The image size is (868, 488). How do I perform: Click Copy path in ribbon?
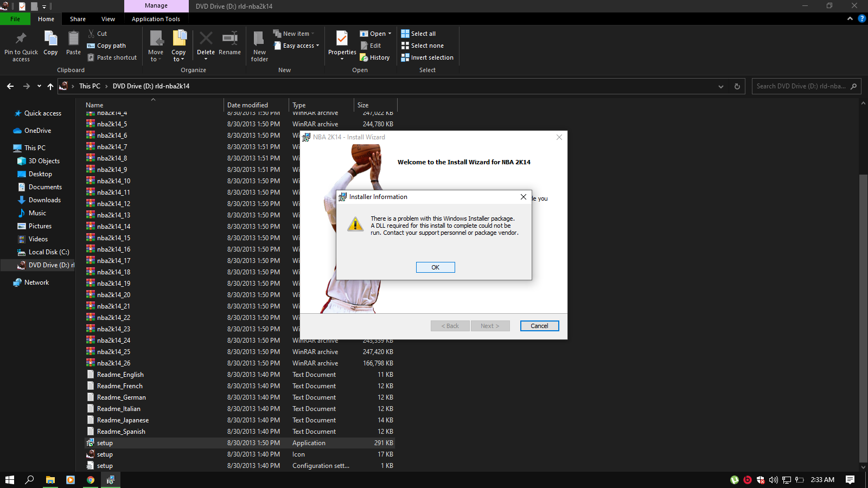(x=106, y=46)
